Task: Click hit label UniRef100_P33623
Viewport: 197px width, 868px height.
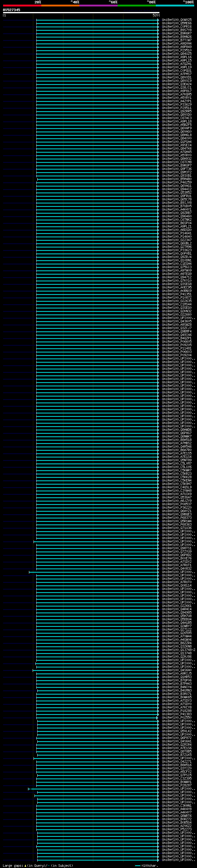Action: [177, 250]
